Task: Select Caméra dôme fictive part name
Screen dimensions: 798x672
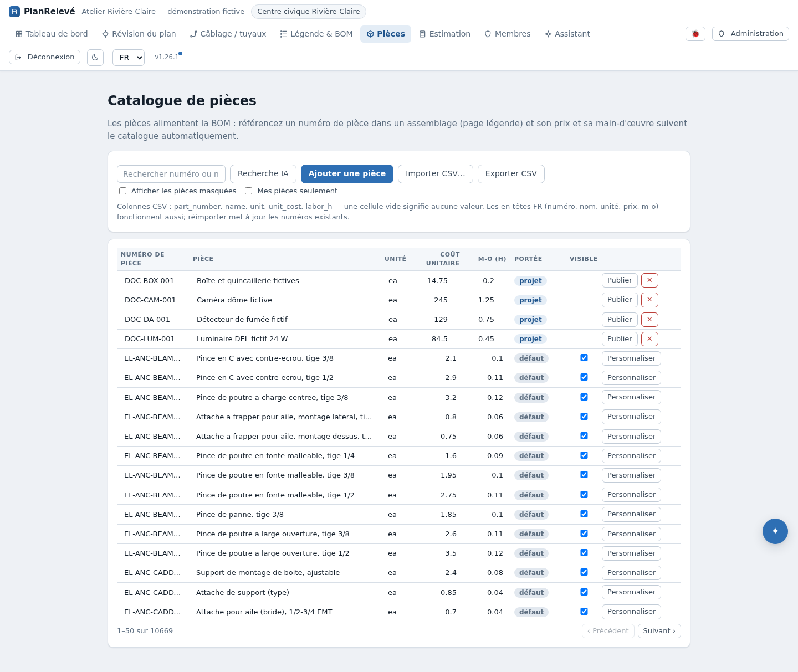Action: (234, 300)
